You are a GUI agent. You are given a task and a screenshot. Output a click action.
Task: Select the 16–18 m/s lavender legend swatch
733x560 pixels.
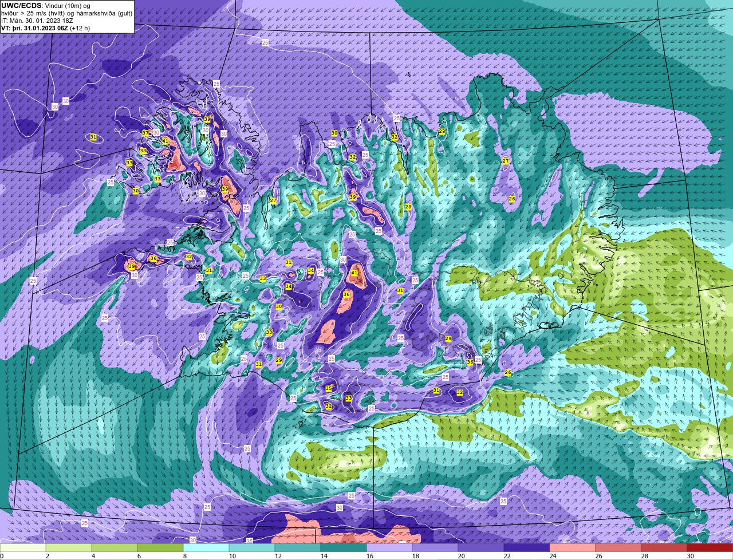[389, 548]
